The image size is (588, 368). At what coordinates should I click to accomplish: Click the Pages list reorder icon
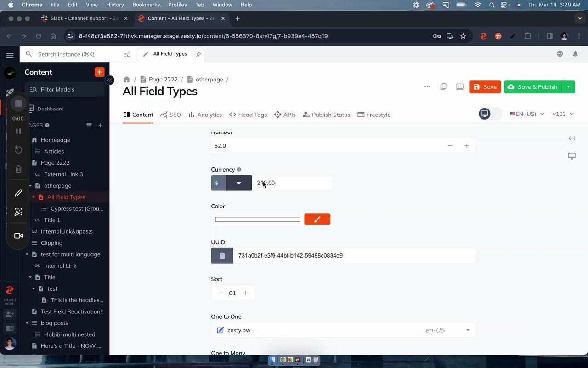[x=89, y=125]
